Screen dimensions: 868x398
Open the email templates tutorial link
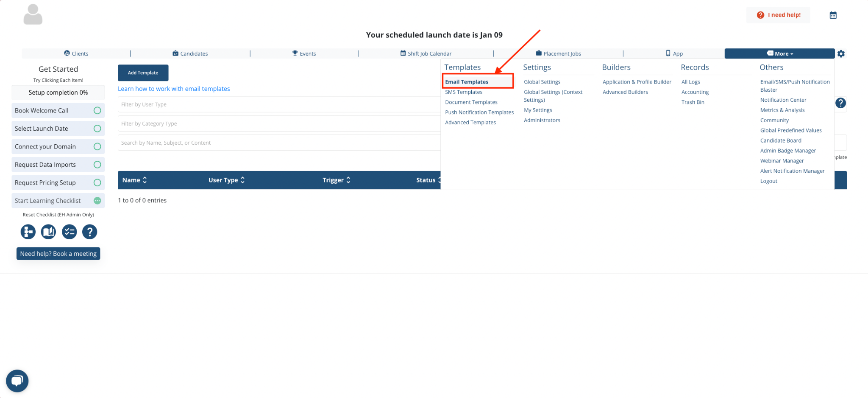tap(174, 89)
